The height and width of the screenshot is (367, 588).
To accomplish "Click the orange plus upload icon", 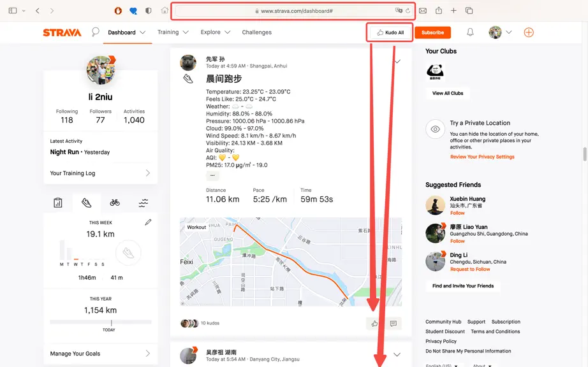I will pos(529,32).
